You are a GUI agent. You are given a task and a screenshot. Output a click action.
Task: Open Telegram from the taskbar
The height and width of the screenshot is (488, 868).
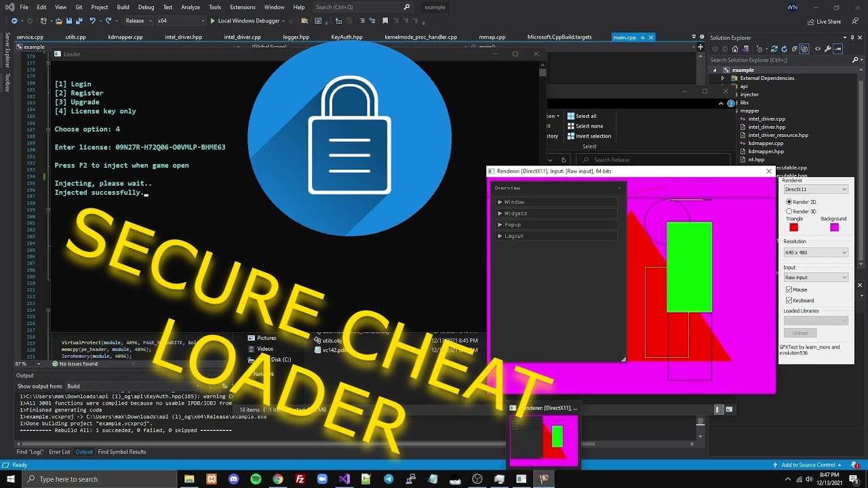tap(389, 479)
